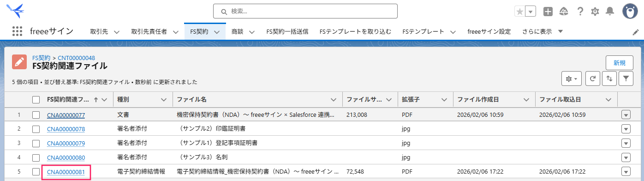Viewport: 644px width, 181px height.
Task: Expand the FSテンプレート tab chevron
Action: click(x=453, y=32)
